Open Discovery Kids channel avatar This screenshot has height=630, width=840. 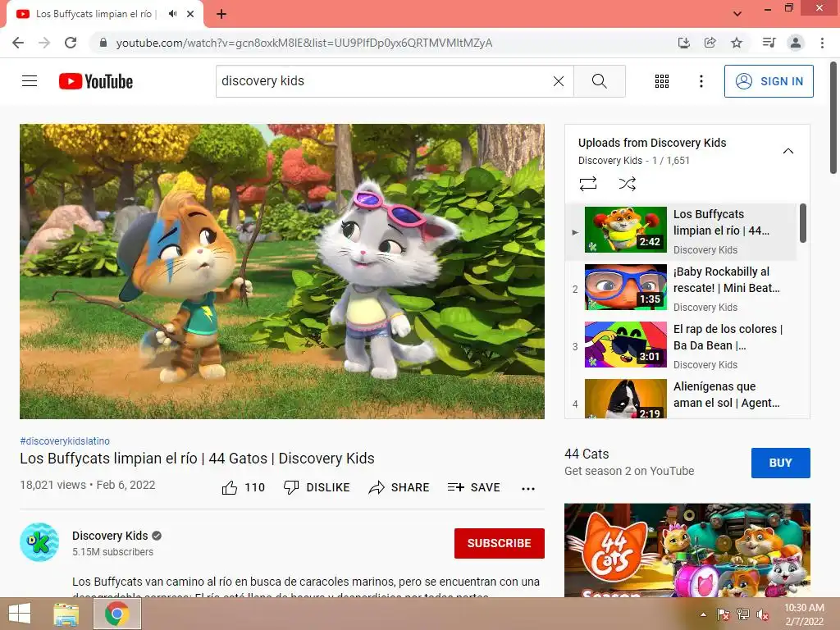click(x=39, y=542)
